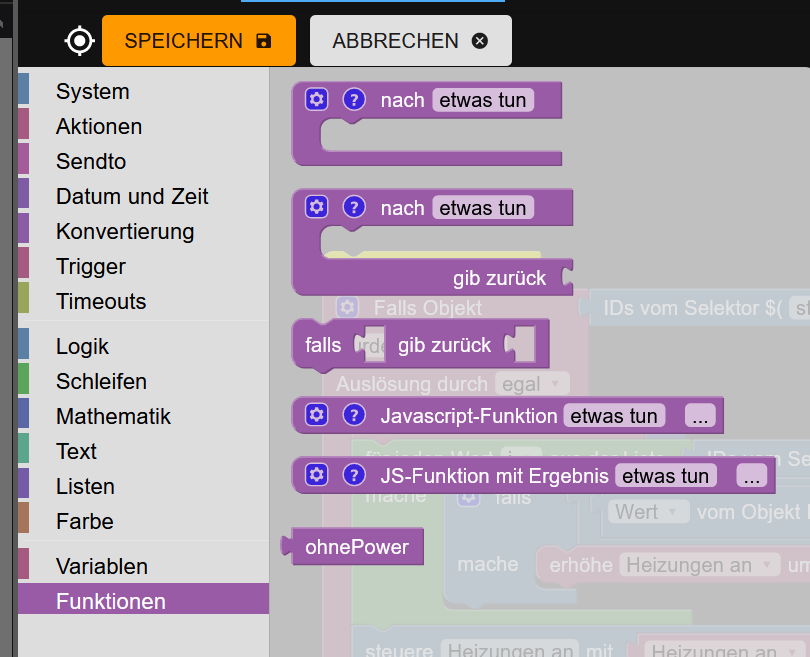Open the Logik toolbox category
This screenshot has width=810, height=657.
tap(82, 346)
